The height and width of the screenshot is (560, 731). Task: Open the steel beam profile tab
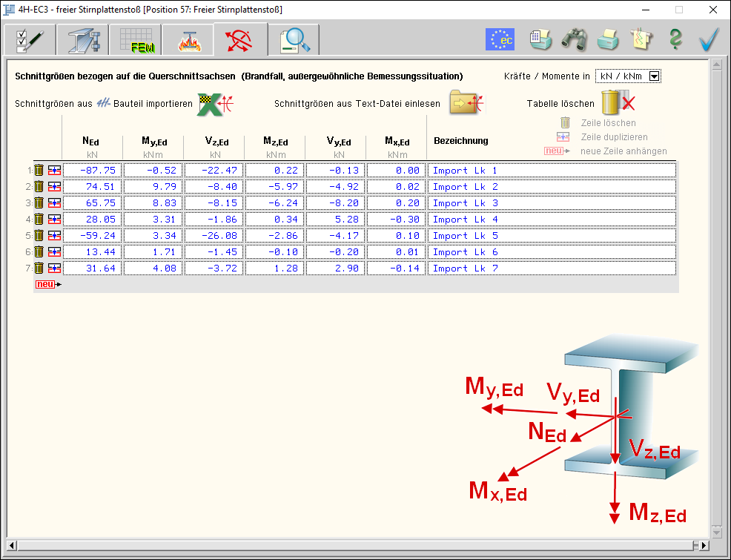83,40
